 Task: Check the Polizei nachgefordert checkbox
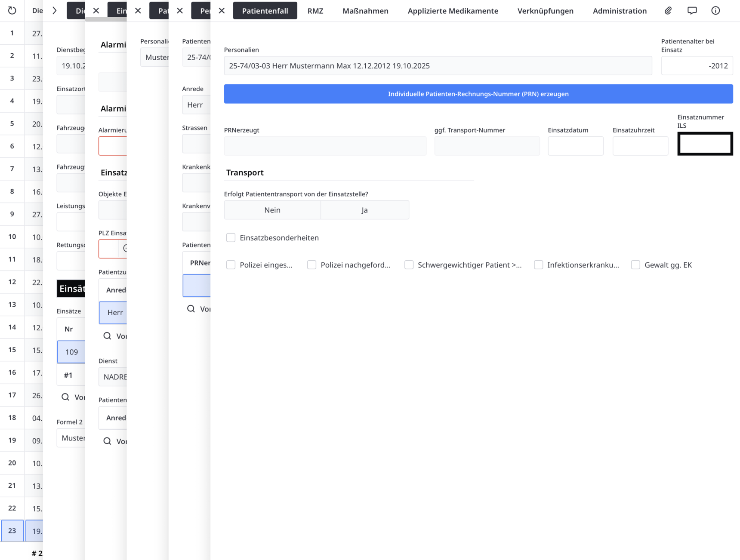coord(312,265)
